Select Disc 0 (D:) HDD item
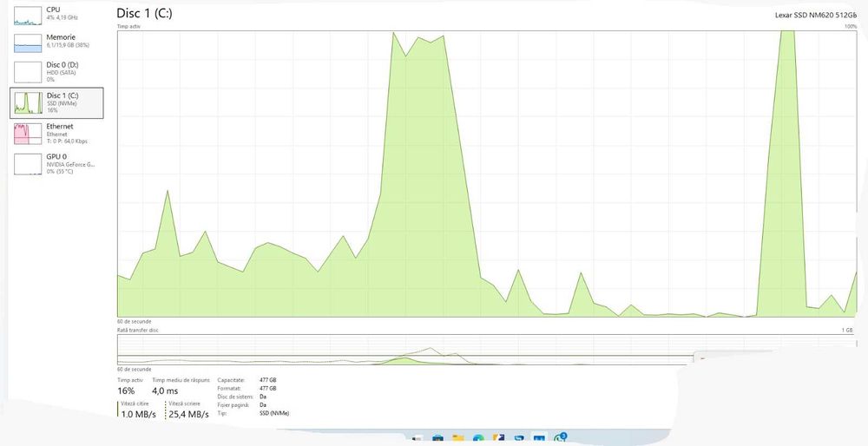The width and height of the screenshot is (868, 446). [56, 72]
